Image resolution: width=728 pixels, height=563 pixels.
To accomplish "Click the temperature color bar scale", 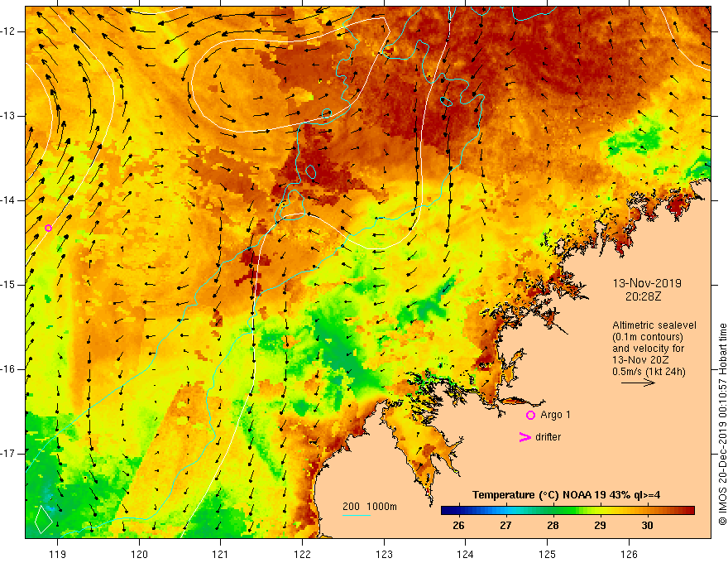I will click(568, 511).
